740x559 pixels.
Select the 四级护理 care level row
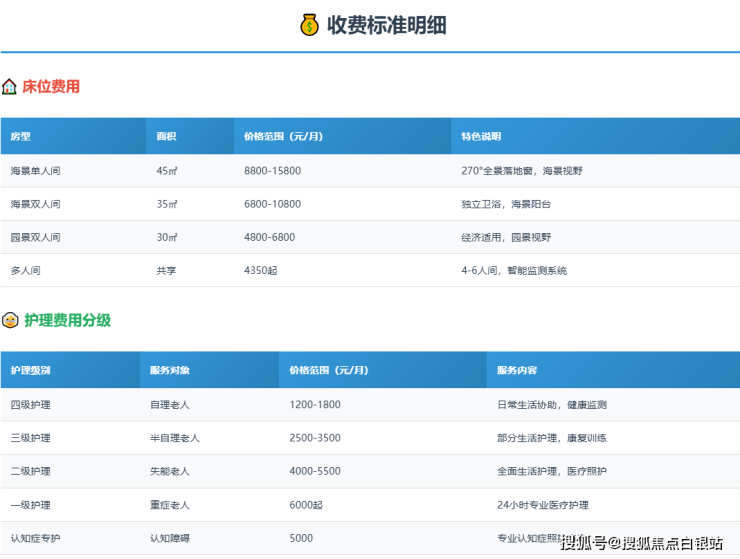(x=30, y=405)
